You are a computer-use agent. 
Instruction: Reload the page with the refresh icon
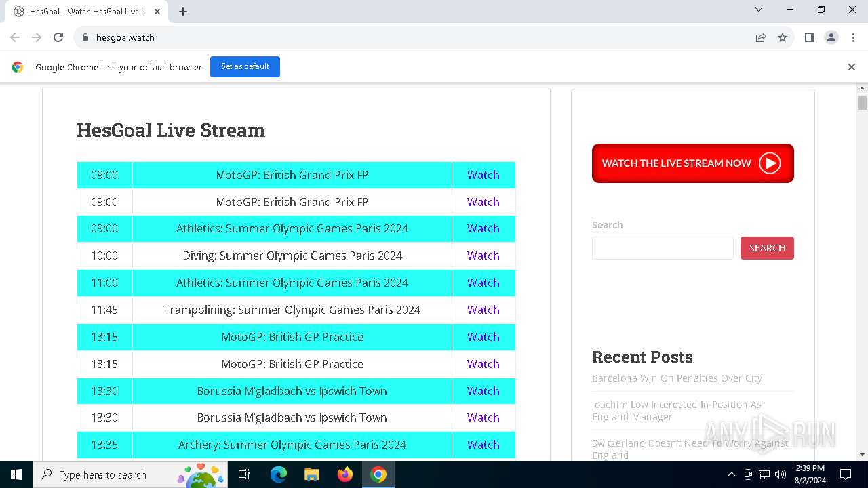point(58,37)
